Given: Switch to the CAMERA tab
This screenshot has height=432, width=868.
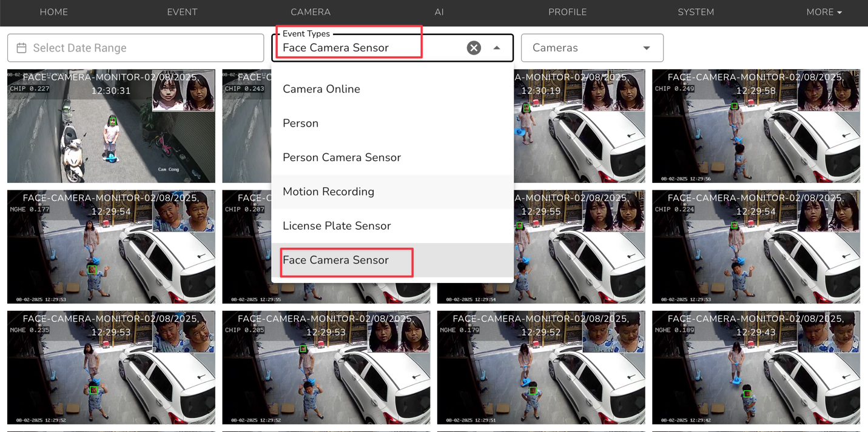Looking at the screenshot, I should [x=311, y=12].
